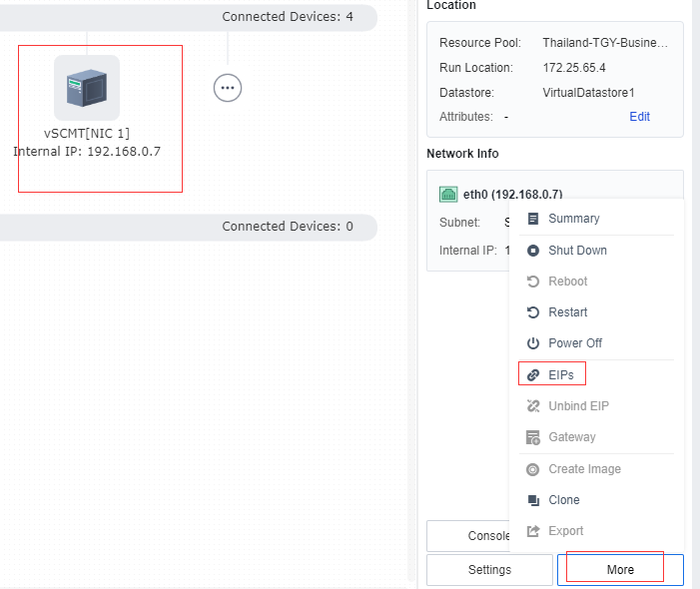Click the Clone icon in menu
Image resolution: width=700 pixels, height=589 pixels.
(x=532, y=500)
